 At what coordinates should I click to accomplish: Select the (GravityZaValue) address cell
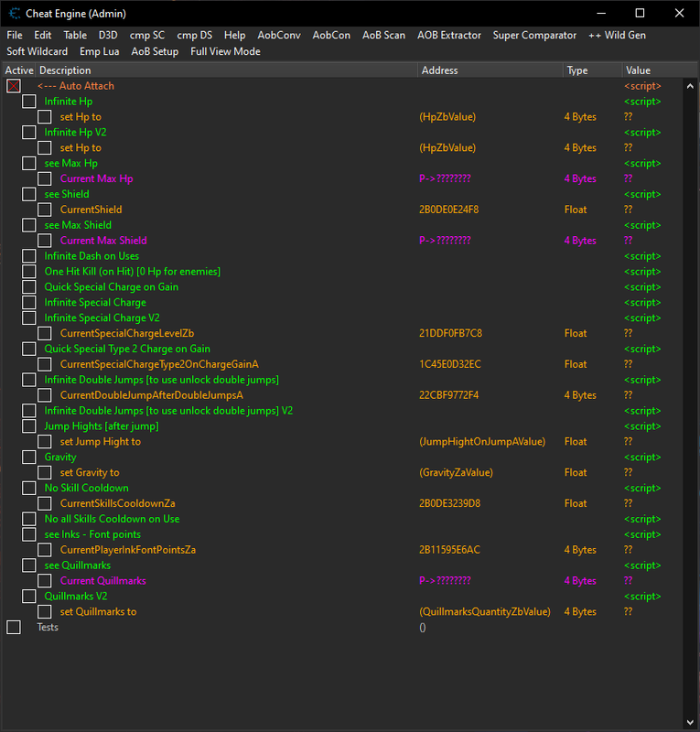tap(456, 472)
